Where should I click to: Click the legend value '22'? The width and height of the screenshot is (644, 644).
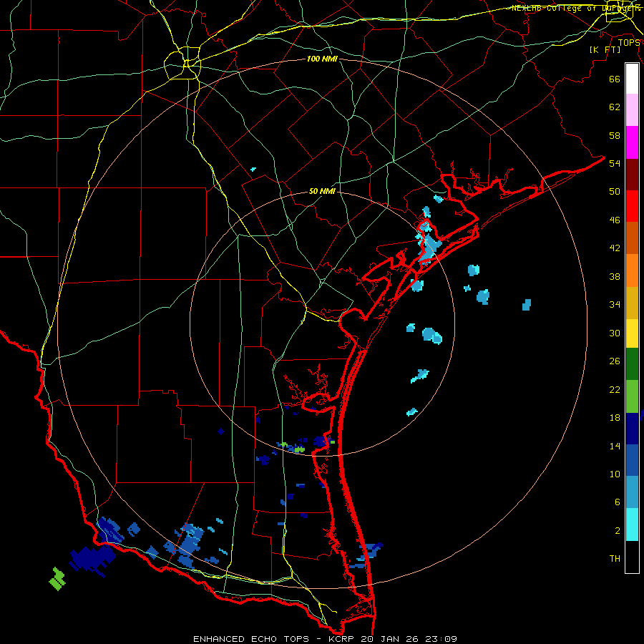[615, 390]
